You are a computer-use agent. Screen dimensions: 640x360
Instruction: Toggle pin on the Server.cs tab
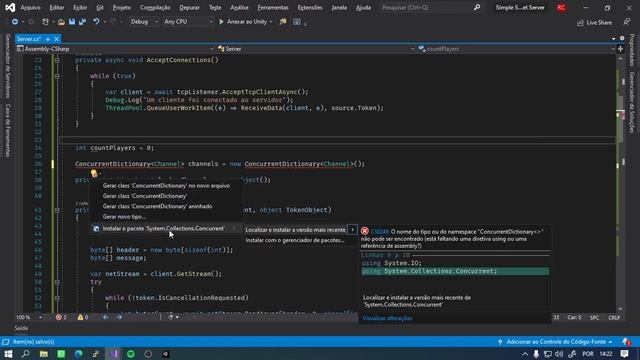pyautogui.click(x=48, y=39)
